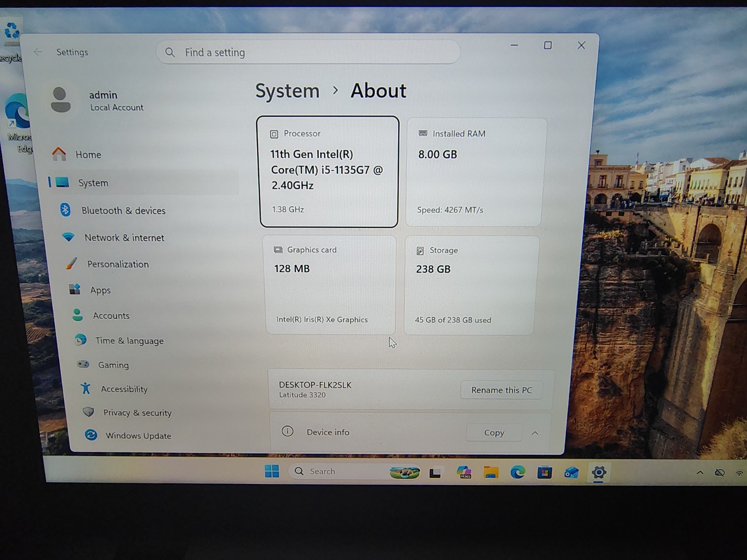Image resolution: width=747 pixels, height=560 pixels.
Task: Copy the Device info details
Action: point(494,433)
